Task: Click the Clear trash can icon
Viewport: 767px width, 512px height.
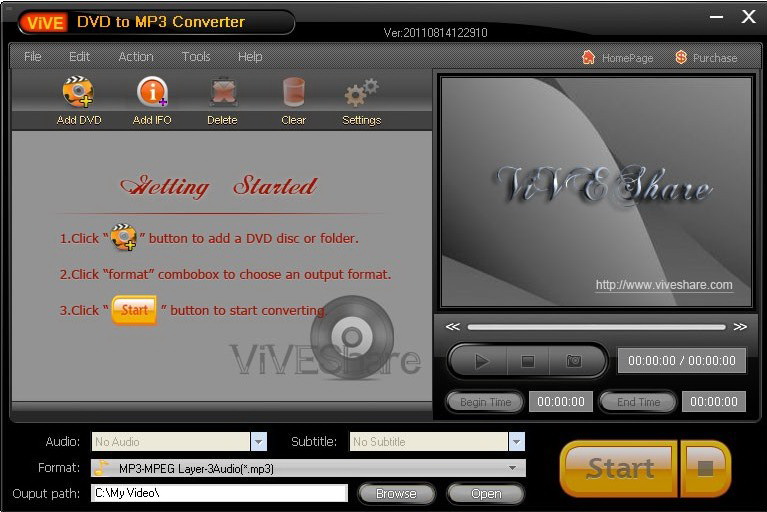Action: tap(293, 92)
